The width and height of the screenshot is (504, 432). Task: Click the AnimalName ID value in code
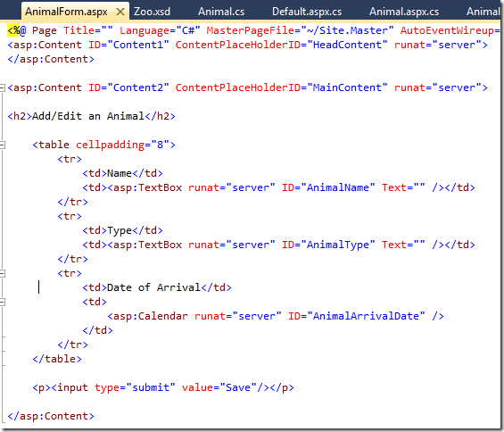[x=338, y=187]
